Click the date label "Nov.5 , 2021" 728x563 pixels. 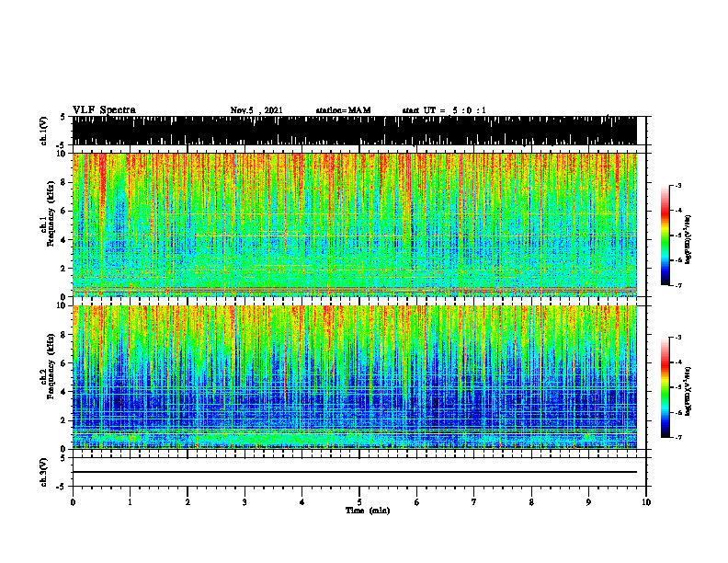[x=256, y=110]
